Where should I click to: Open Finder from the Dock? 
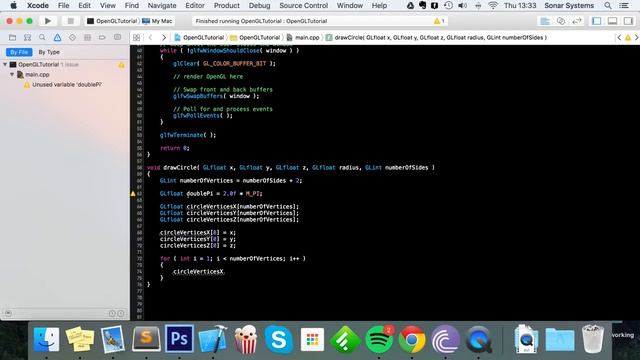tap(46, 339)
